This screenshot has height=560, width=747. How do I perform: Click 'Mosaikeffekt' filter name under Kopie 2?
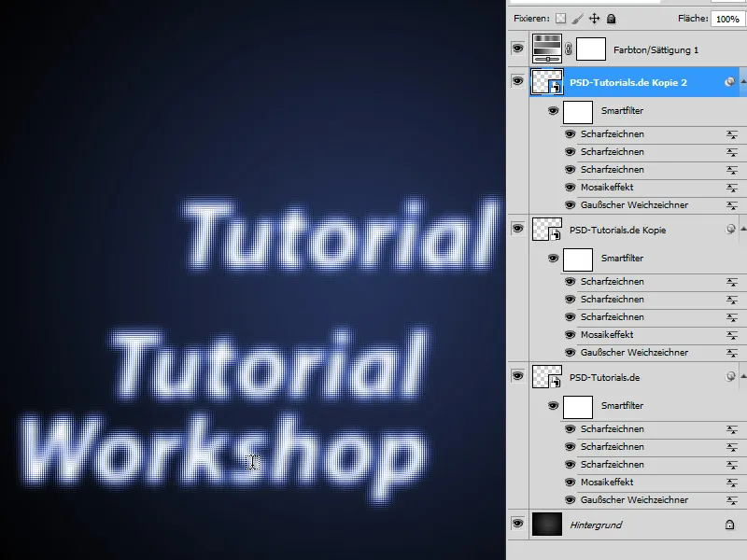607,188
